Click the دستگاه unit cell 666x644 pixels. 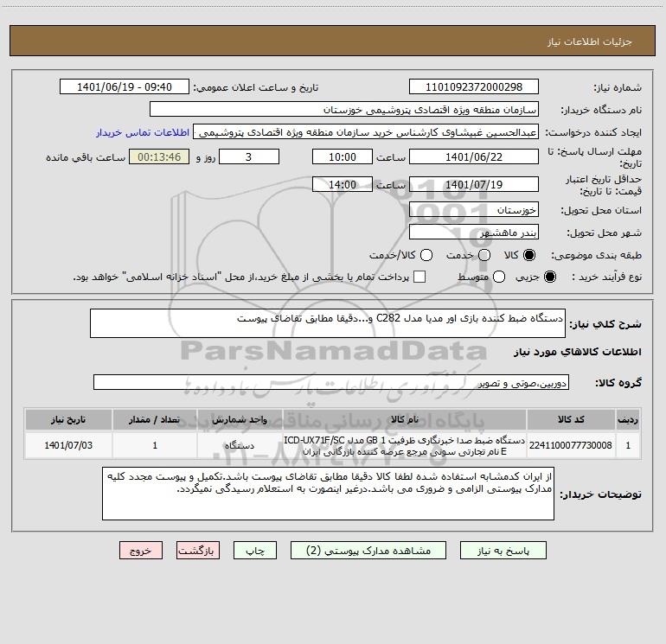click(240, 445)
